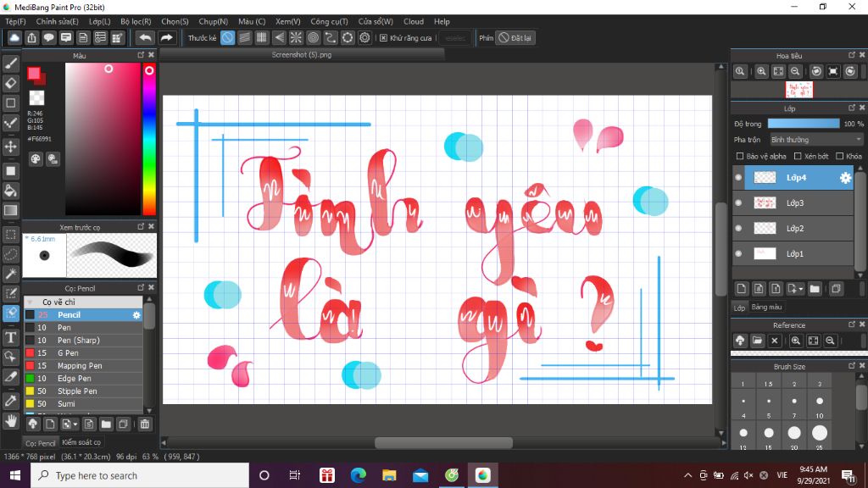This screenshot has width=868, height=488.
Task: Hide layer Lớp1 visibility dot
Action: point(738,254)
